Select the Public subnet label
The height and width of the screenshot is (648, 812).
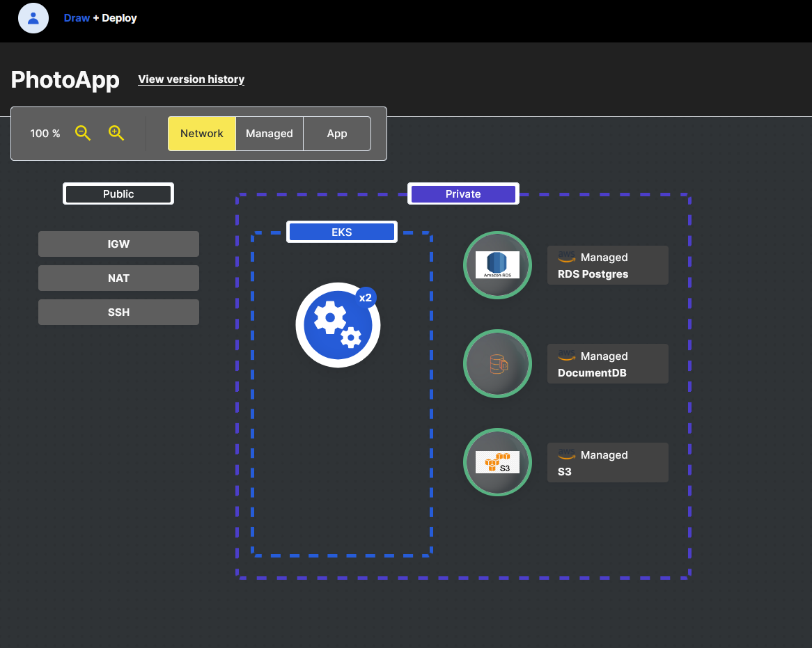118,193
